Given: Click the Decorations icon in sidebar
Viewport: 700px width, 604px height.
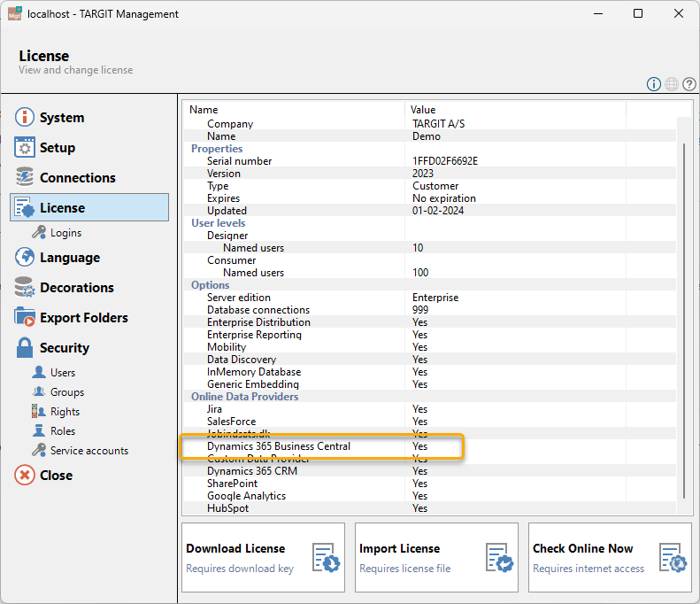Looking at the screenshot, I should [25, 287].
